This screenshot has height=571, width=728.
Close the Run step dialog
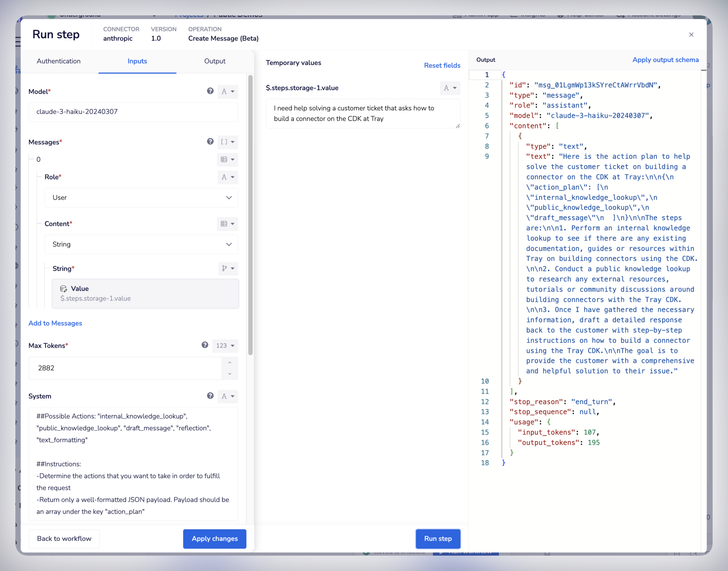pyautogui.click(x=691, y=35)
